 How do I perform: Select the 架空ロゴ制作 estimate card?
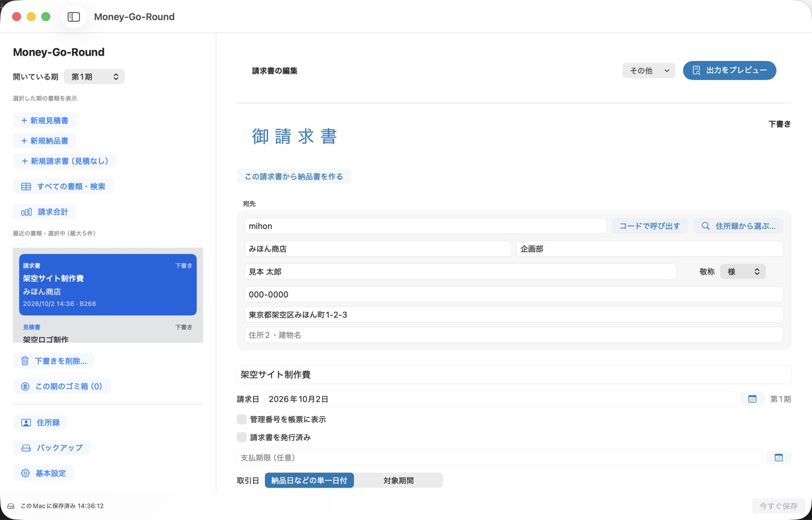pos(108,333)
